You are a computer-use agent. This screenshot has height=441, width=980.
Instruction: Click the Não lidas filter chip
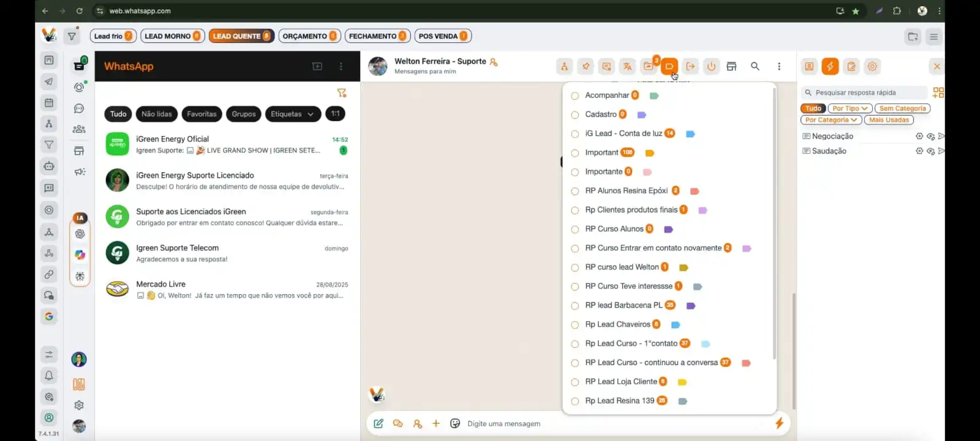tap(157, 114)
